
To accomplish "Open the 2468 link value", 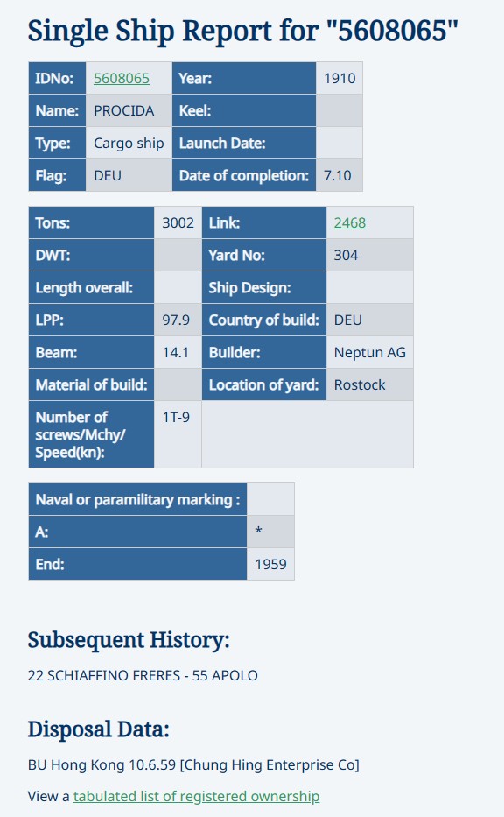I will pyautogui.click(x=349, y=222).
